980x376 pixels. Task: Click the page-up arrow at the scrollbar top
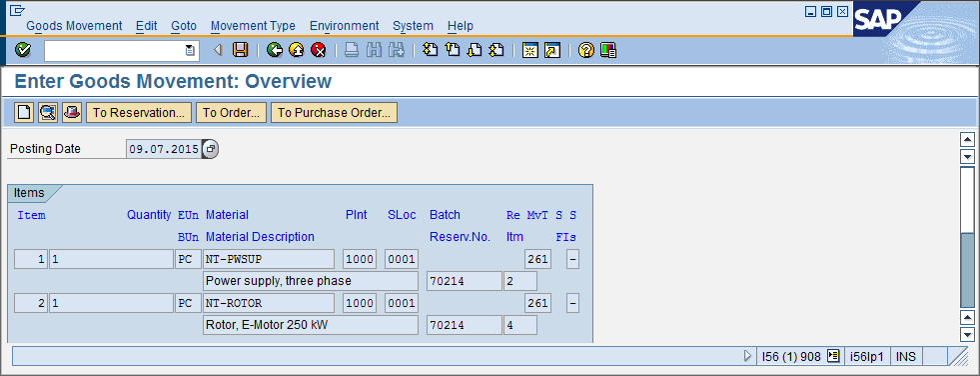[x=967, y=140]
